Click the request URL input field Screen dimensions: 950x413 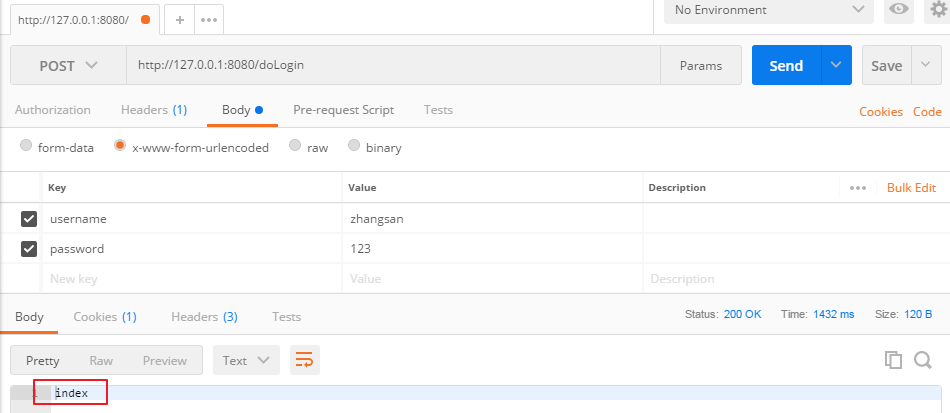point(392,65)
